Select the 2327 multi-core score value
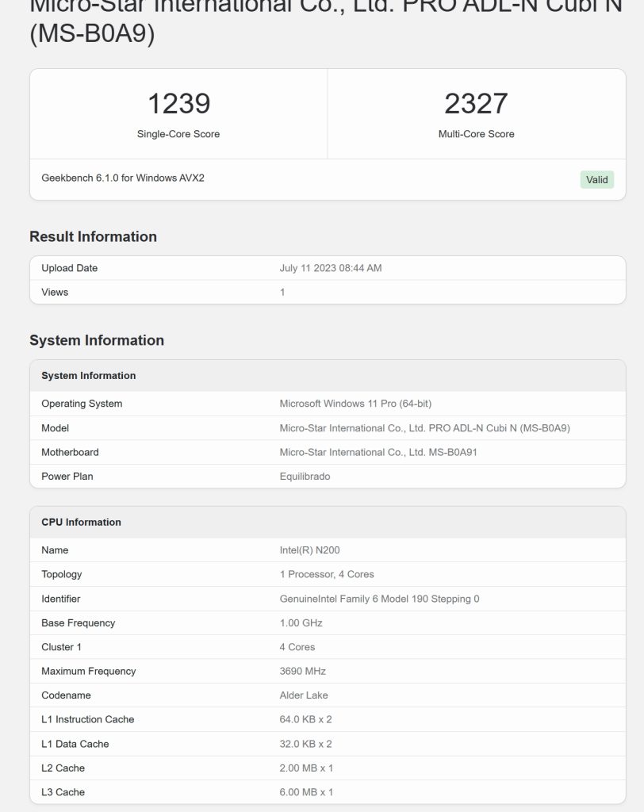The width and height of the screenshot is (644, 812). click(476, 104)
